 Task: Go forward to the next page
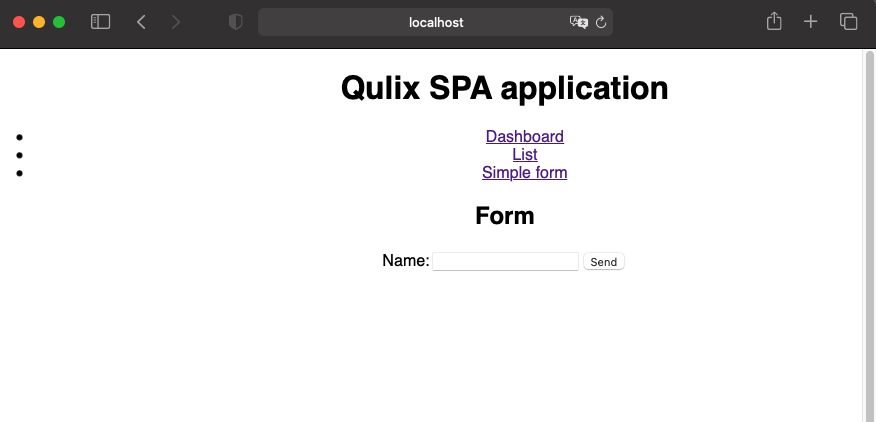tap(176, 22)
